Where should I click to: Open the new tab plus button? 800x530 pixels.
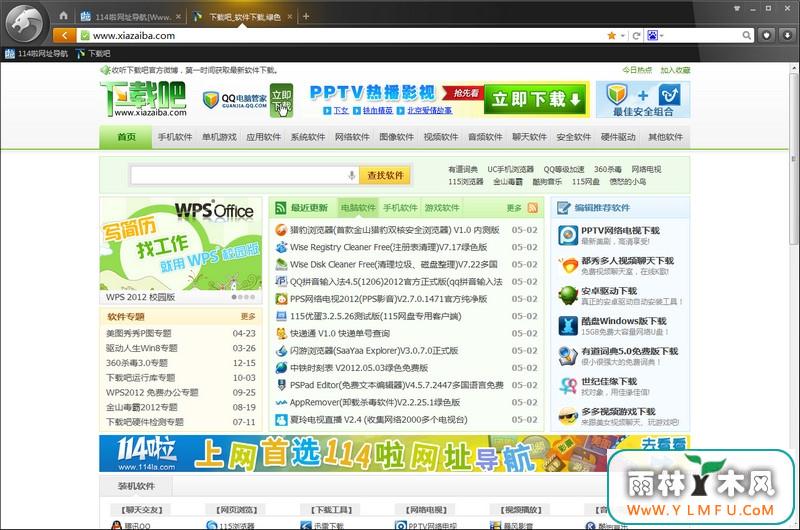point(306,16)
